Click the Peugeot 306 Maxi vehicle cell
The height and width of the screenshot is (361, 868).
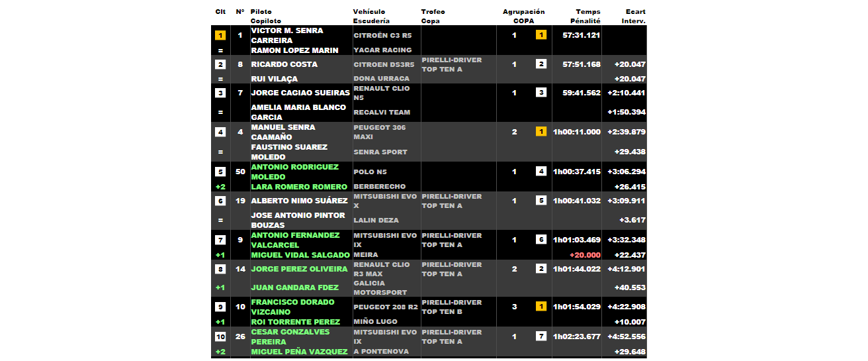point(380,132)
